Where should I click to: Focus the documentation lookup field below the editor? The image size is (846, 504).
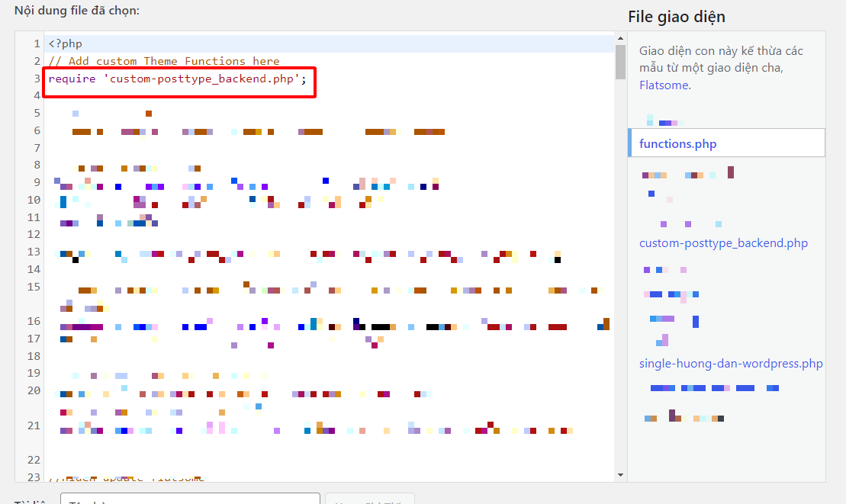point(191,499)
